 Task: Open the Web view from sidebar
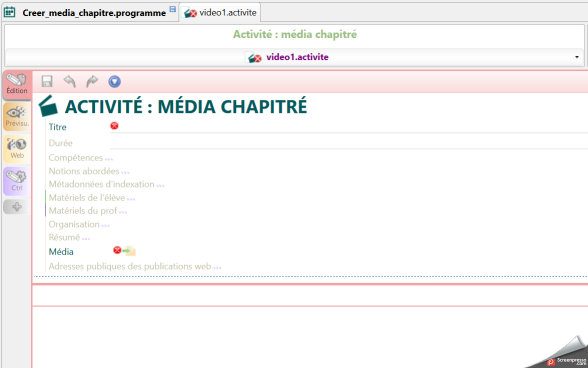17,149
